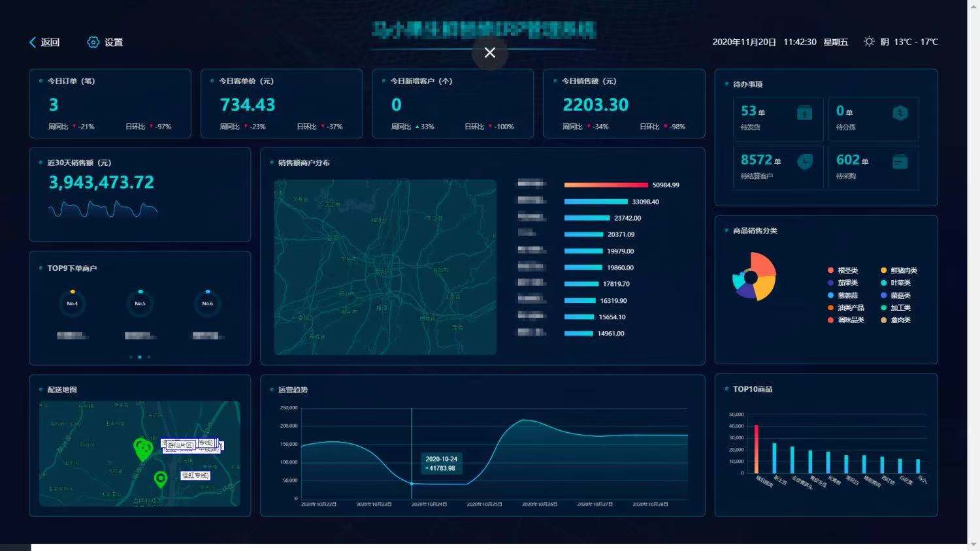Select the No.6 merchant ring
The image size is (980, 551).
coord(208,303)
